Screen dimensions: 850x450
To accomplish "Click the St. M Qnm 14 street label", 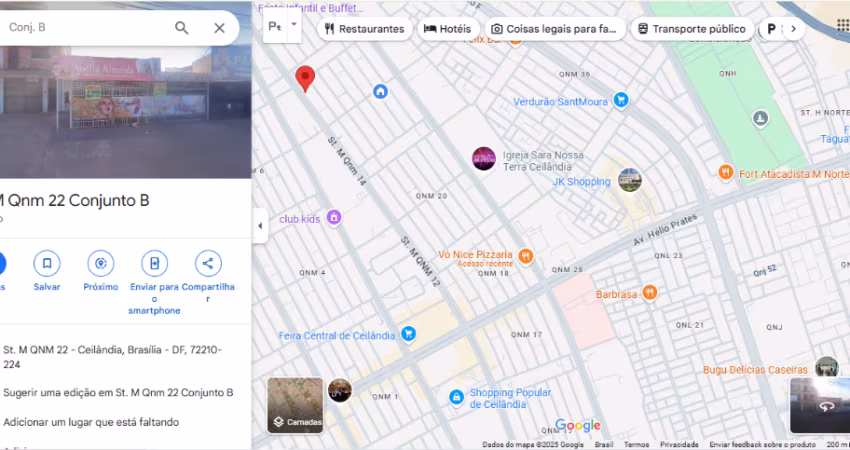I will pyautogui.click(x=347, y=161).
